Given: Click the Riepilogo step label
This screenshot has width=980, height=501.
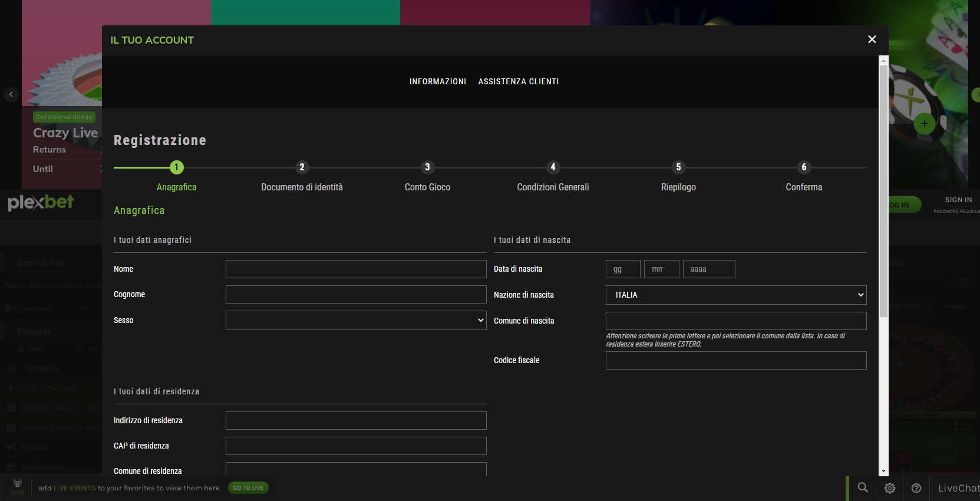Looking at the screenshot, I should click(678, 187).
